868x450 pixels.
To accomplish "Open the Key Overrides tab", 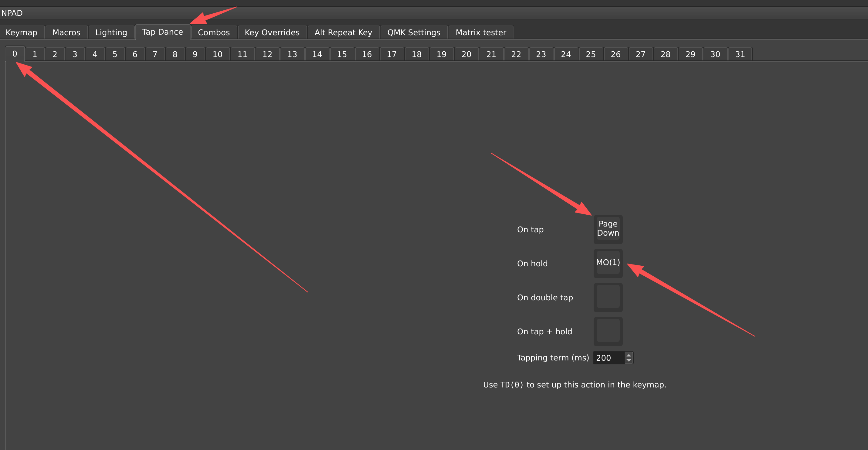I will click(272, 32).
